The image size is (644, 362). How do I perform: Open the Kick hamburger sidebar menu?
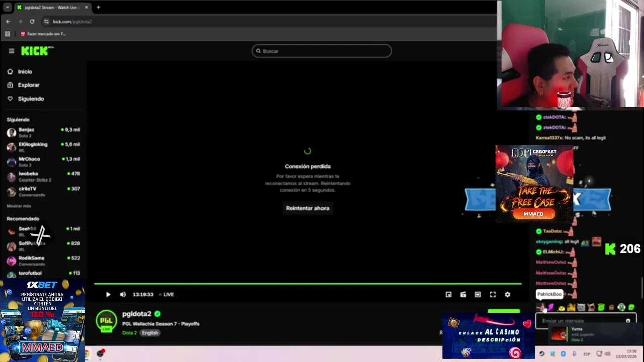11,51
